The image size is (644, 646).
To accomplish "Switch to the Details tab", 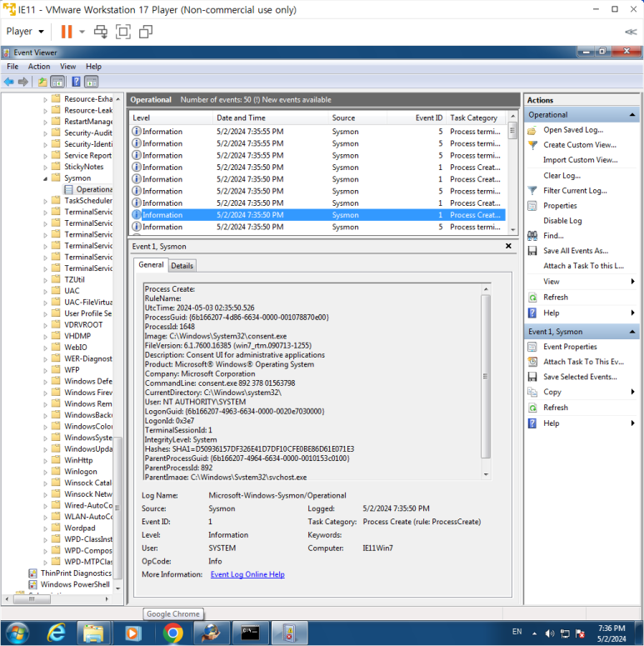I will point(182,266).
